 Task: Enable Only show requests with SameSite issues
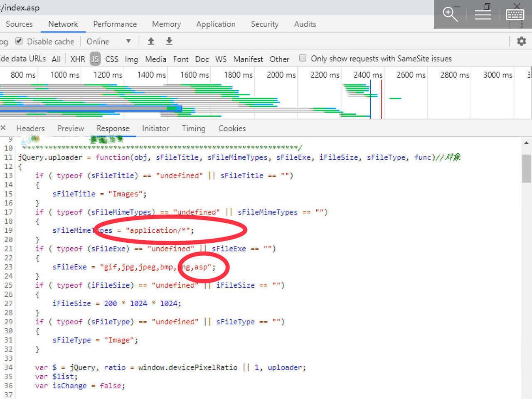(x=303, y=58)
